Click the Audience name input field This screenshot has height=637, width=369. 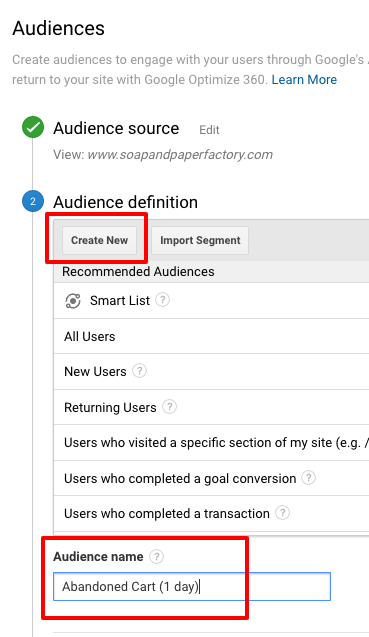pos(192,587)
